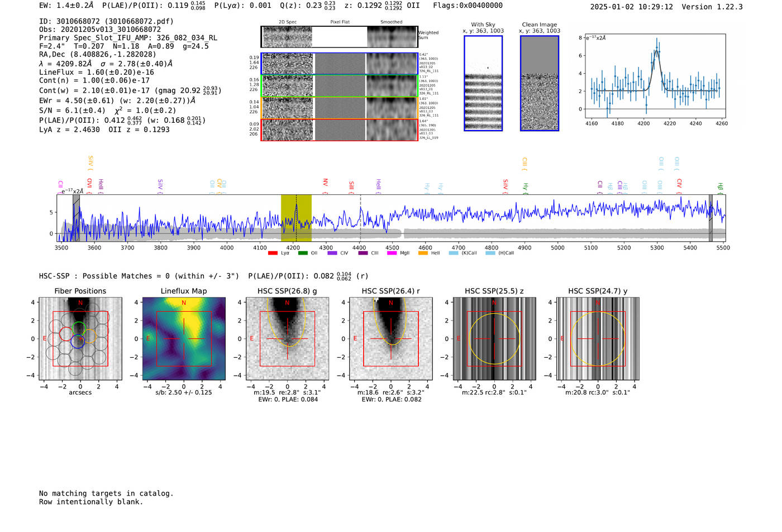Screen dimensions: 782x532
Task: Click the Pixel Flat column heading
Action: click(340, 22)
